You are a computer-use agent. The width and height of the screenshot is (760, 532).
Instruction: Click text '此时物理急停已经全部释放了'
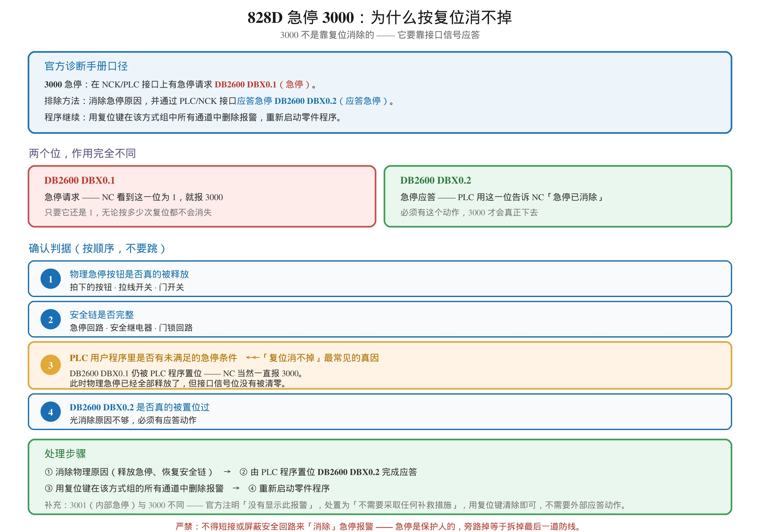tap(125, 383)
